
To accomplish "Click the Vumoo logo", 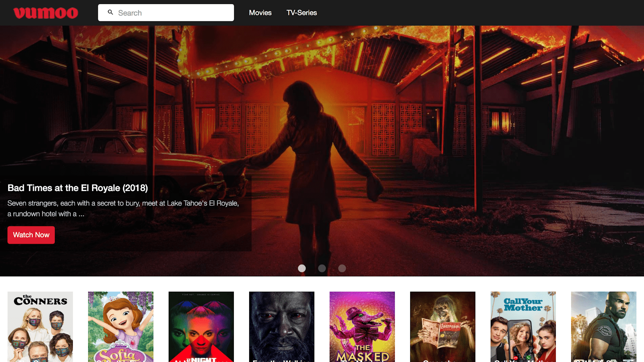I will tap(45, 13).
